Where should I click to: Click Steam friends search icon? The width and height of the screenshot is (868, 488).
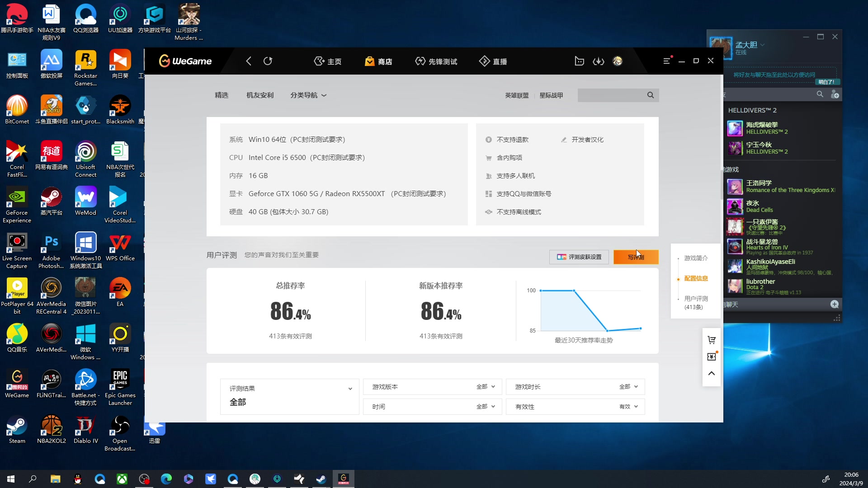[x=820, y=94]
